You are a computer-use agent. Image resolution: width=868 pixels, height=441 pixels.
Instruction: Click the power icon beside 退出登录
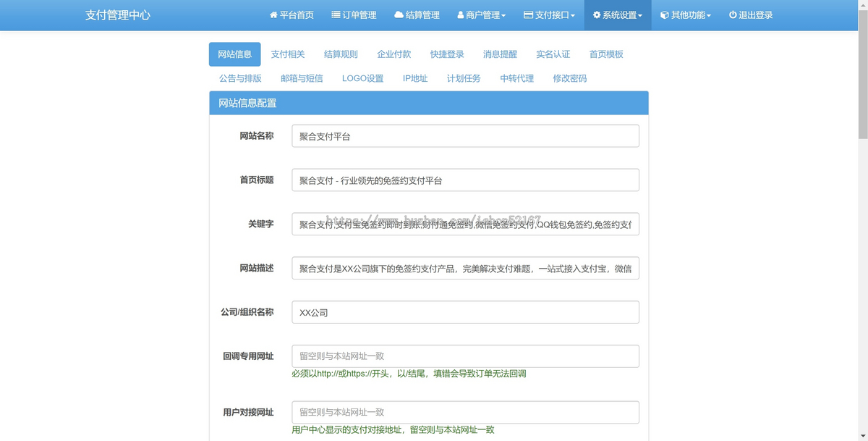(733, 14)
